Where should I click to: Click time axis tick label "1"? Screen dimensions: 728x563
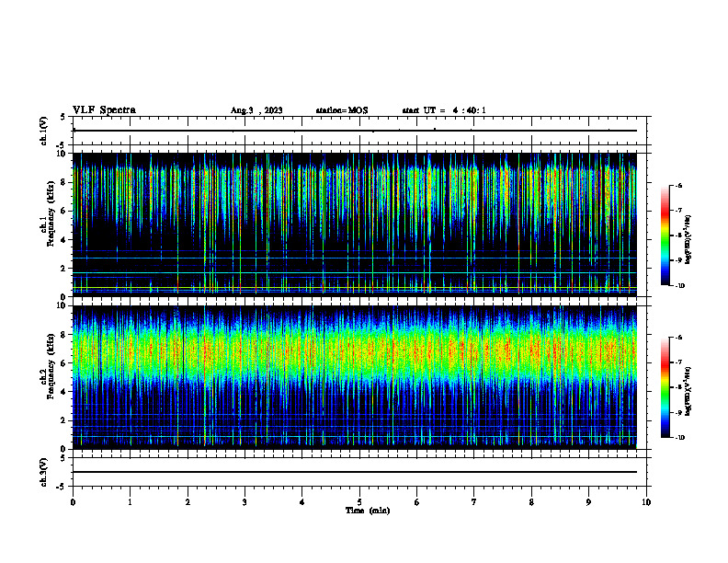[x=130, y=502]
